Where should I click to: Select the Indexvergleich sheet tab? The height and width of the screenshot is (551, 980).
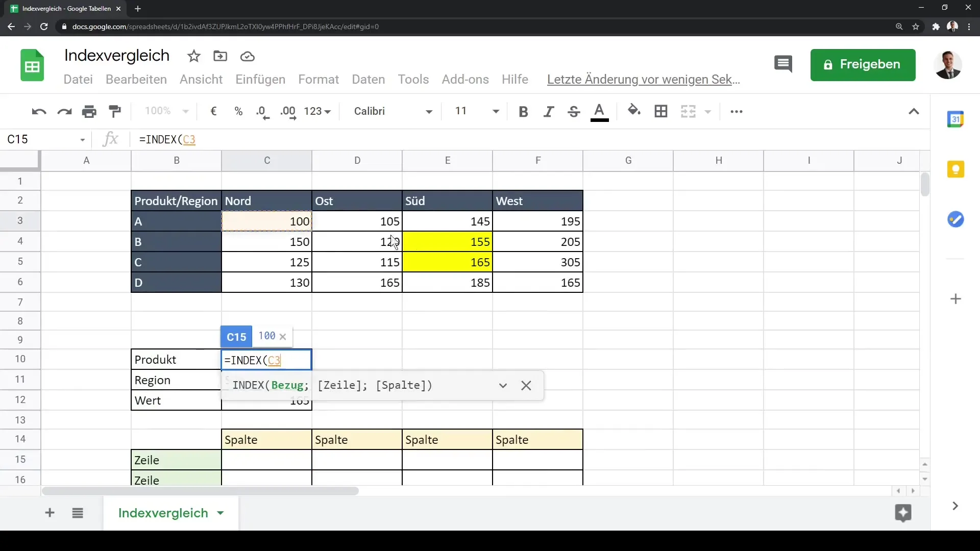[x=163, y=513]
